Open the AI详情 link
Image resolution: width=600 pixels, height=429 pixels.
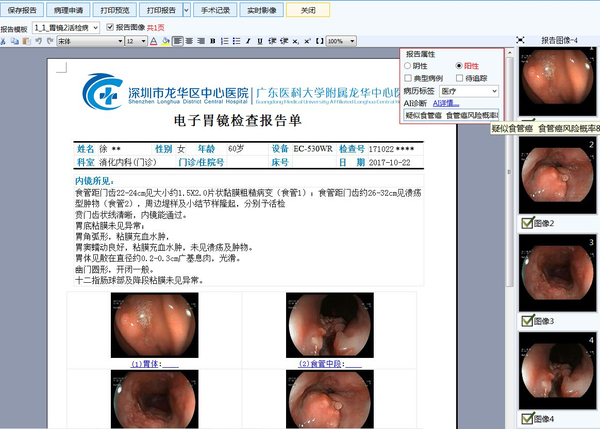[x=446, y=102]
